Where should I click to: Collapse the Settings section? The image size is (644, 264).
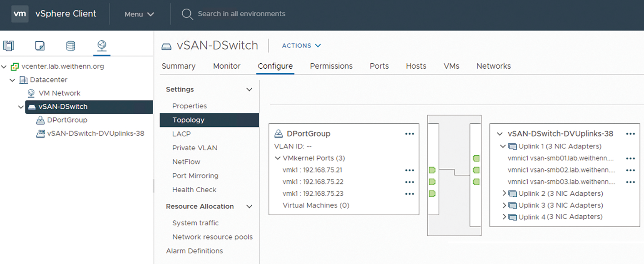click(249, 90)
